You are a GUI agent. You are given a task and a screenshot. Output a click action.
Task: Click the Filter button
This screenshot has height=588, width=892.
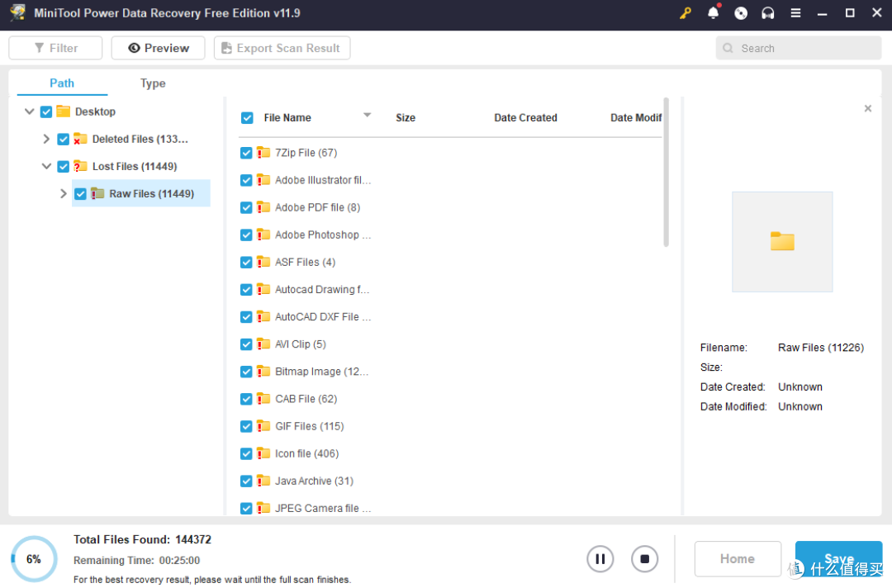pos(56,48)
